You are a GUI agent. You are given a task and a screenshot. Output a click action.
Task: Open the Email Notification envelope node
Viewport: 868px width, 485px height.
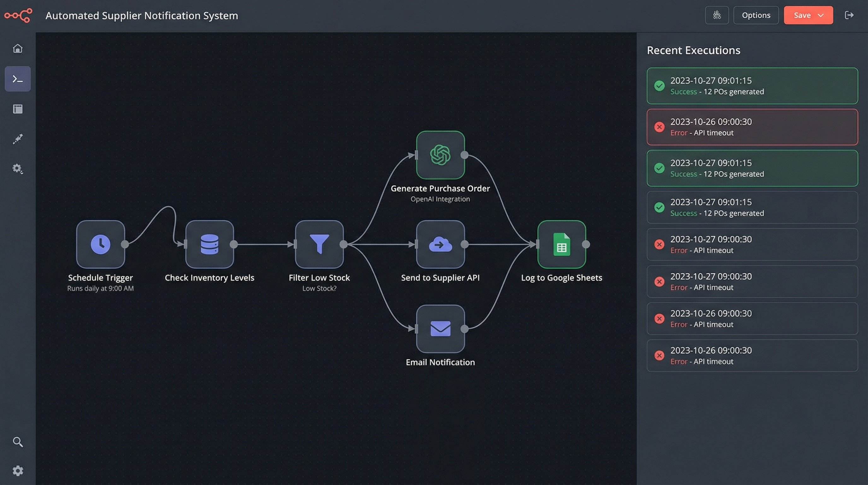click(x=440, y=329)
